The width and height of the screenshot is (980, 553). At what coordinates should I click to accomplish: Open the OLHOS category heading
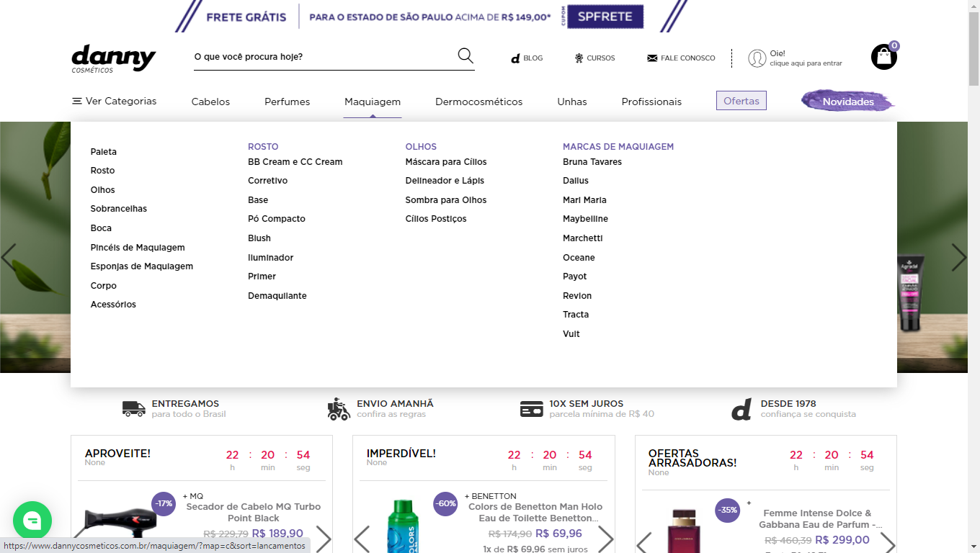coord(421,146)
